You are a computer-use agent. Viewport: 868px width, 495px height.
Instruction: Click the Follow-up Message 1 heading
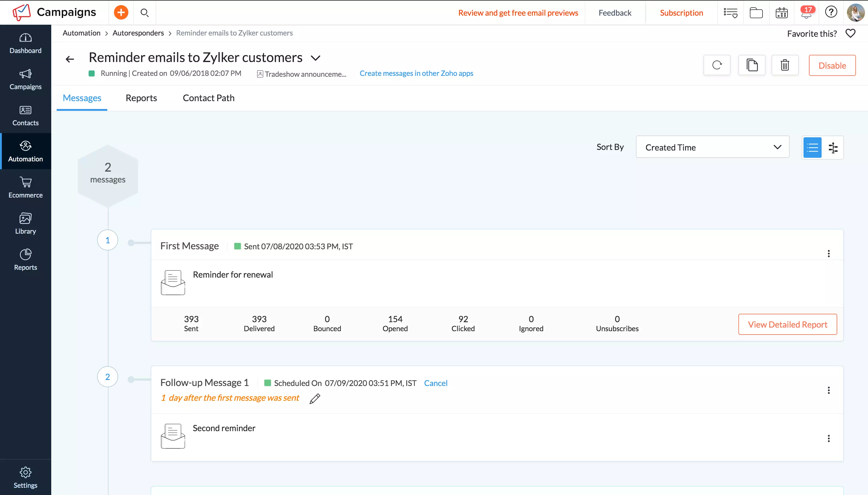click(x=205, y=383)
